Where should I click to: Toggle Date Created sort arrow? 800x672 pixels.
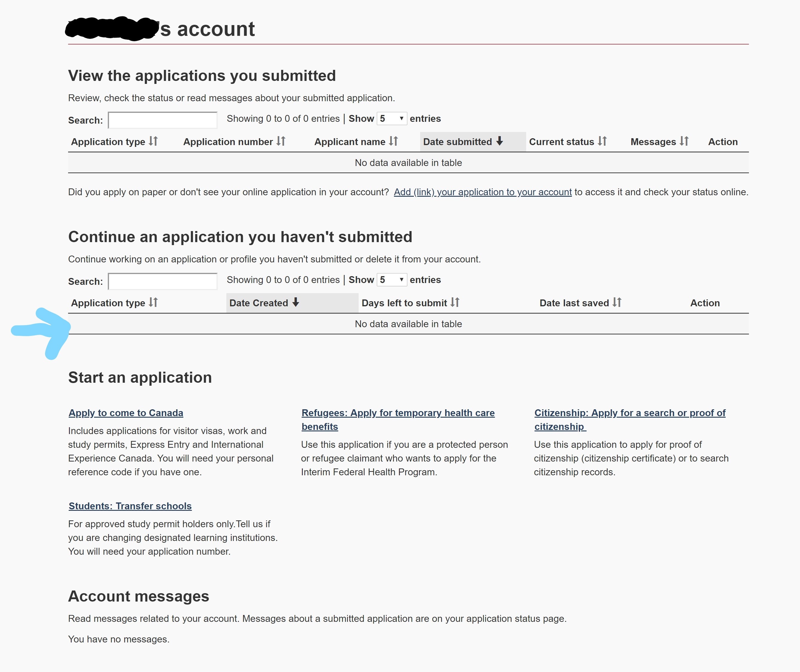pos(296,302)
